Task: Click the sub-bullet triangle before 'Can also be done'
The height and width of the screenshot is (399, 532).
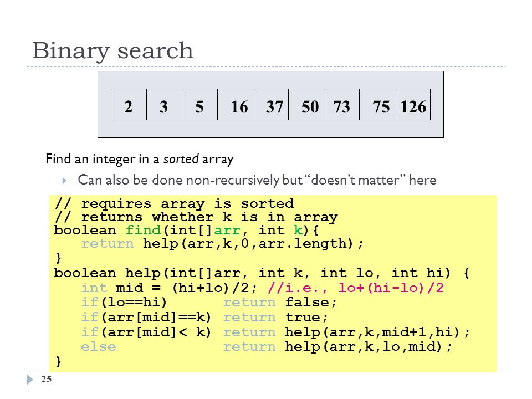Action: (x=64, y=181)
